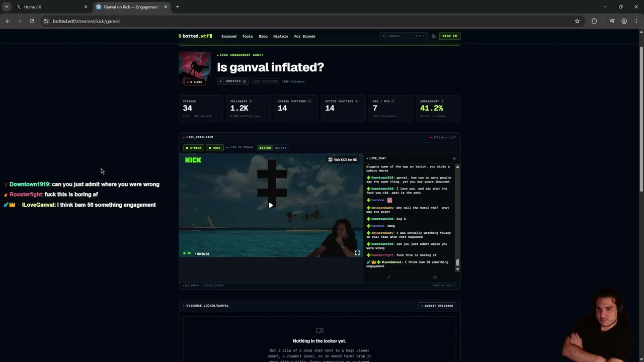644x362 pixels.
Task: Click the UNRATED rating badge
Action: coord(232,81)
